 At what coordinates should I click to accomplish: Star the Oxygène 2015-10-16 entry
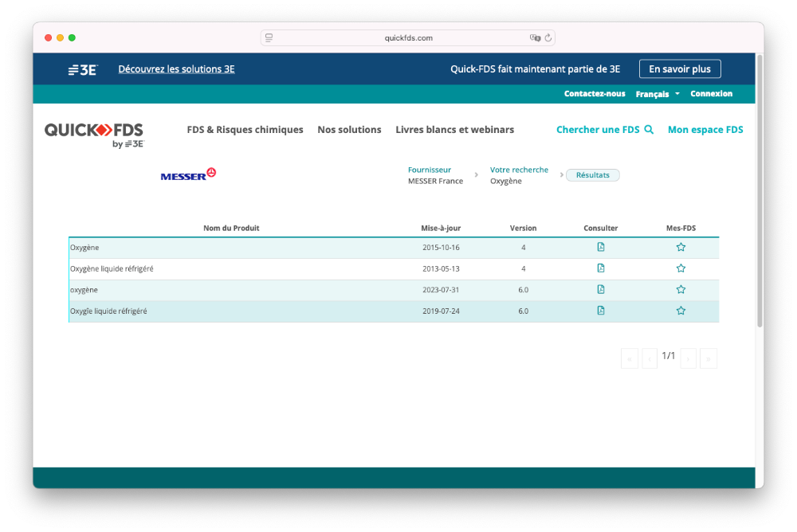pos(681,247)
